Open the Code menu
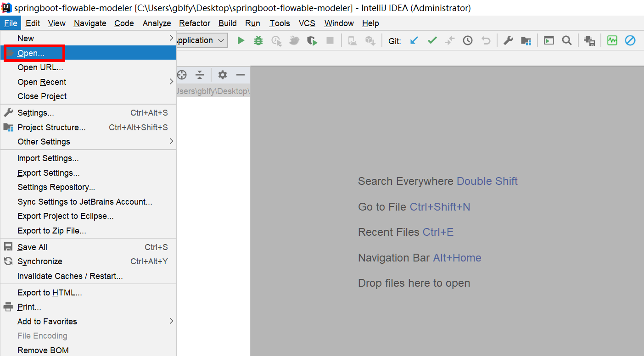The width and height of the screenshot is (644, 356). pos(124,23)
